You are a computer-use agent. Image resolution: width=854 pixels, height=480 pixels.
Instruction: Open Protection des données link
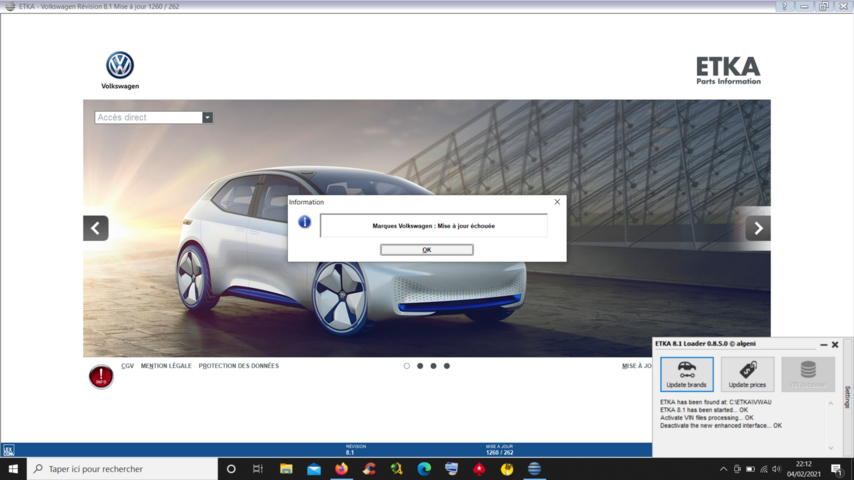coord(239,366)
